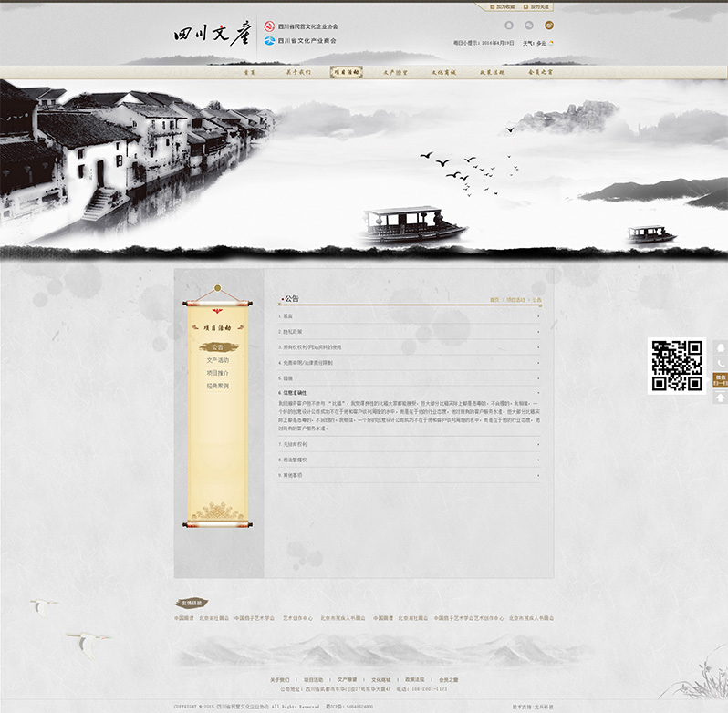Click the second gray social icon in header

pyautogui.click(x=529, y=26)
